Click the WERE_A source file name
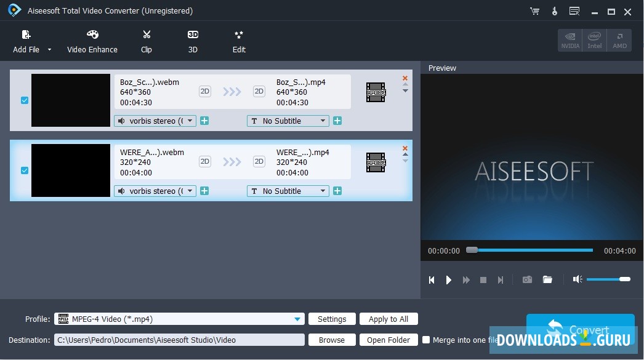This screenshot has height=360, width=644. point(152,152)
